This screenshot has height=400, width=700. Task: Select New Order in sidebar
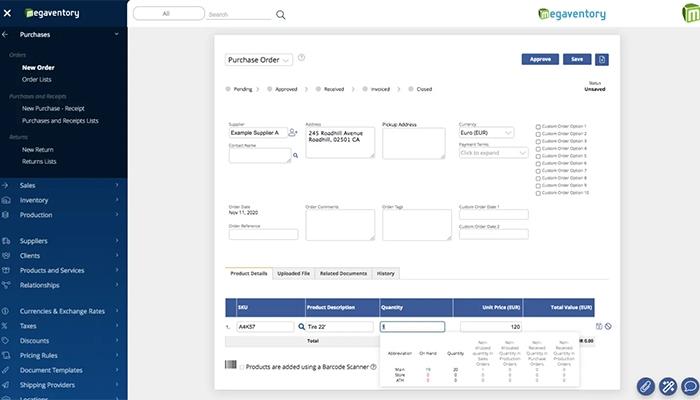pos(38,68)
